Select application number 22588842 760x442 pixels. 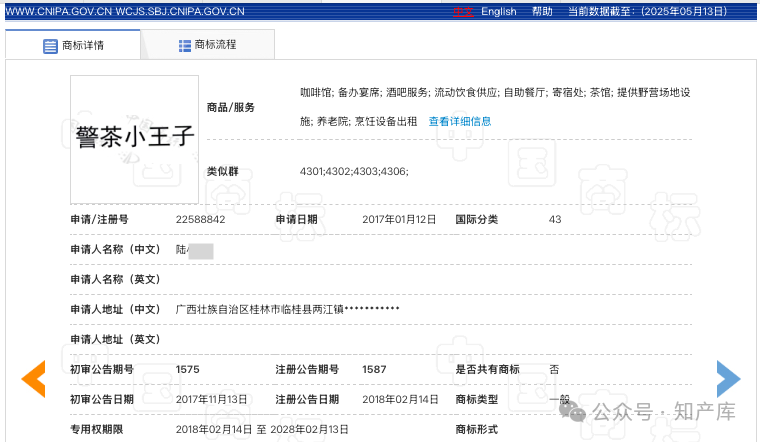click(200, 220)
